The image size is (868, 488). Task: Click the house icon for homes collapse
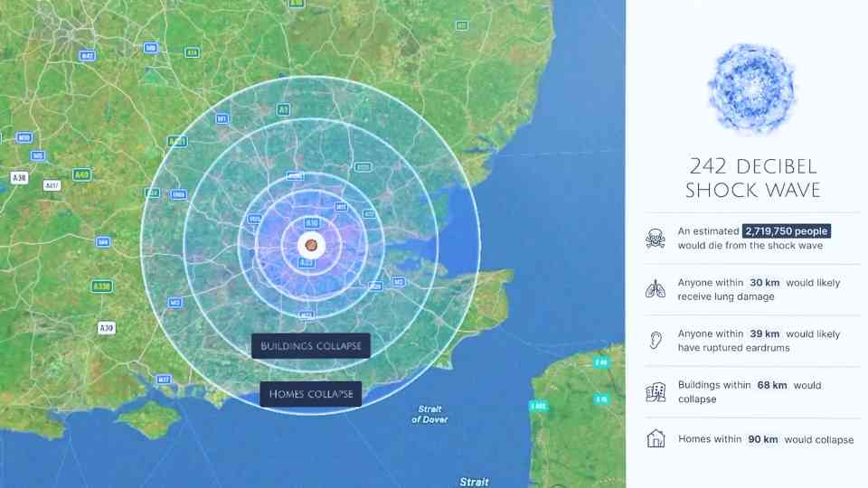click(x=656, y=440)
